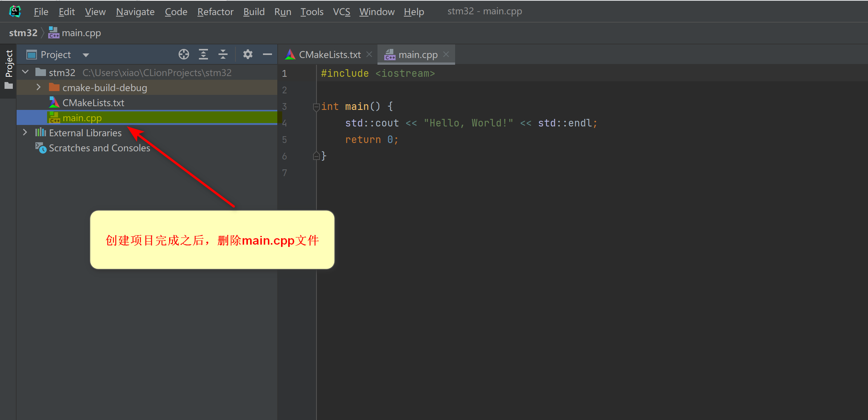
Task: Open the File menu
Action: tap(41, 12)
